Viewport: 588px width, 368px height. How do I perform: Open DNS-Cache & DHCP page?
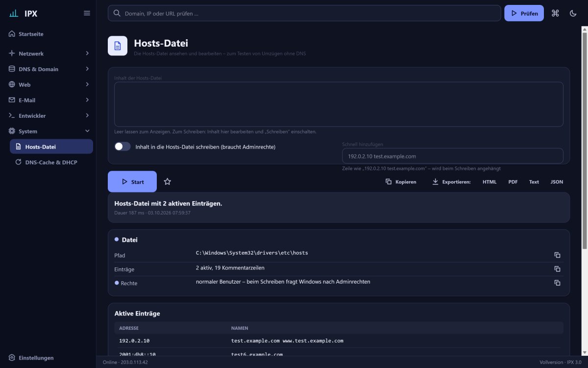point(51,162)
